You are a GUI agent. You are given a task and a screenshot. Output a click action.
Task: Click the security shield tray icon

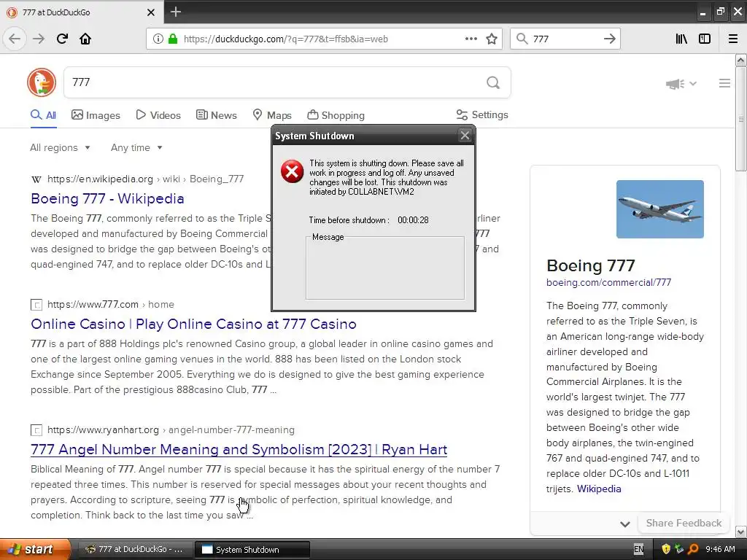coord(666,549)
